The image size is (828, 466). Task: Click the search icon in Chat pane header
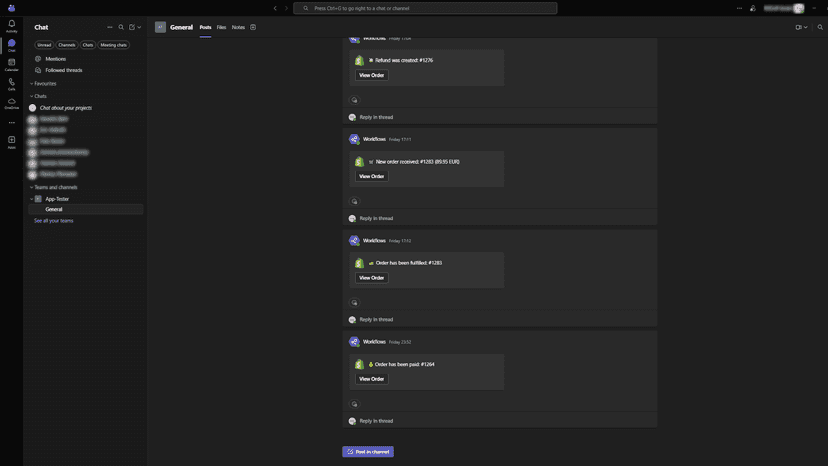[121, 27]
